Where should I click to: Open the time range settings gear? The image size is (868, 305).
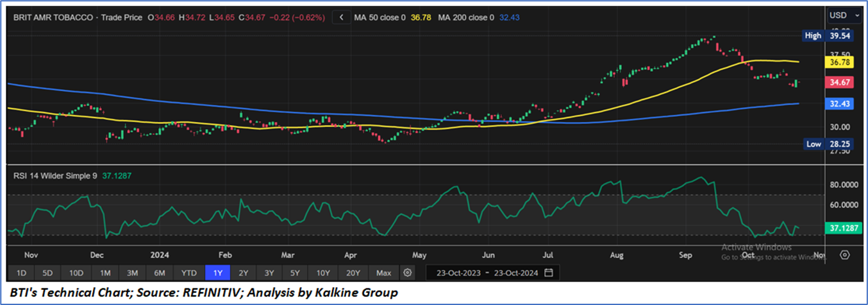407,273
